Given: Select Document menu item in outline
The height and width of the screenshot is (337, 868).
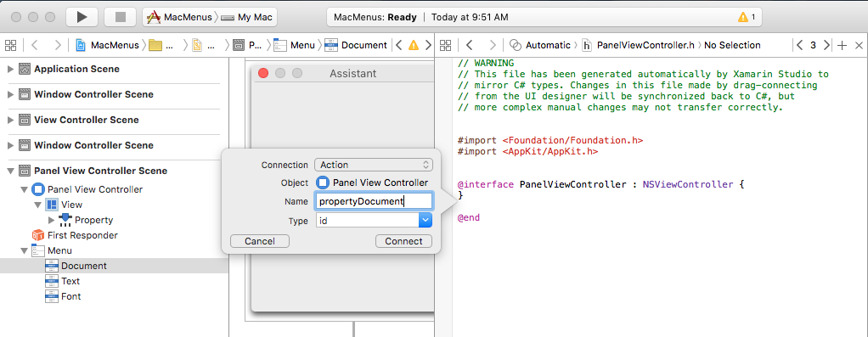Looking at the screenshot, I should pos(114,266).
